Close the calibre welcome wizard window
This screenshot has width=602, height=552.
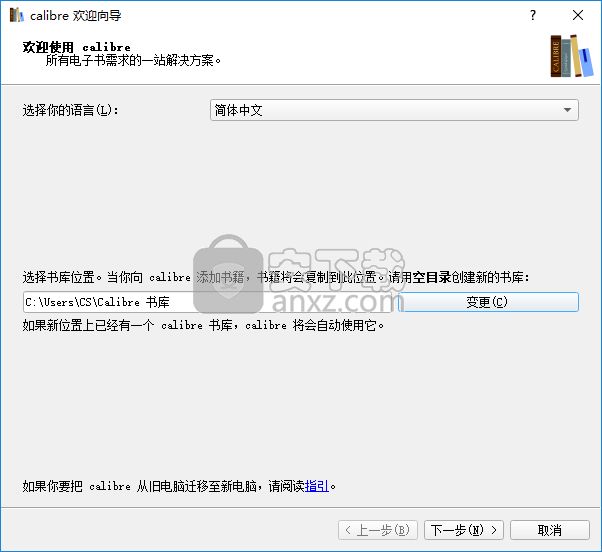[578, 15]
